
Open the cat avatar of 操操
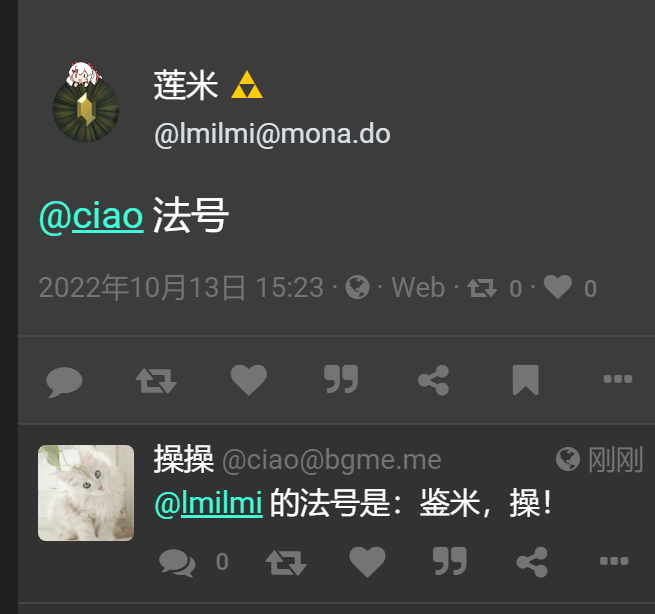pos(86,493)
